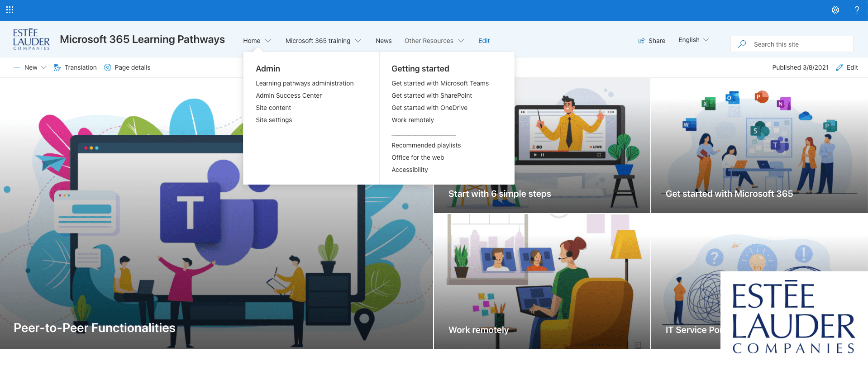The image size is (868, 366).
Task: Click the Translation button label
Action: 81,67
